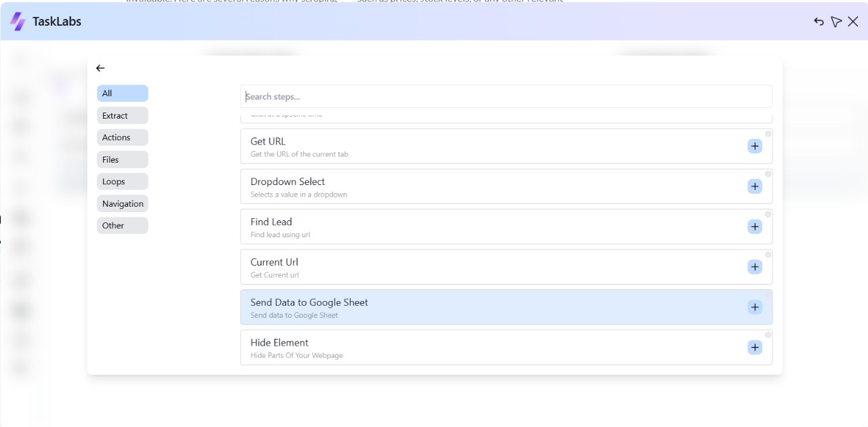
Task: Click plus on Send Data to Google Sheet
Action: (x=755, y=307)
